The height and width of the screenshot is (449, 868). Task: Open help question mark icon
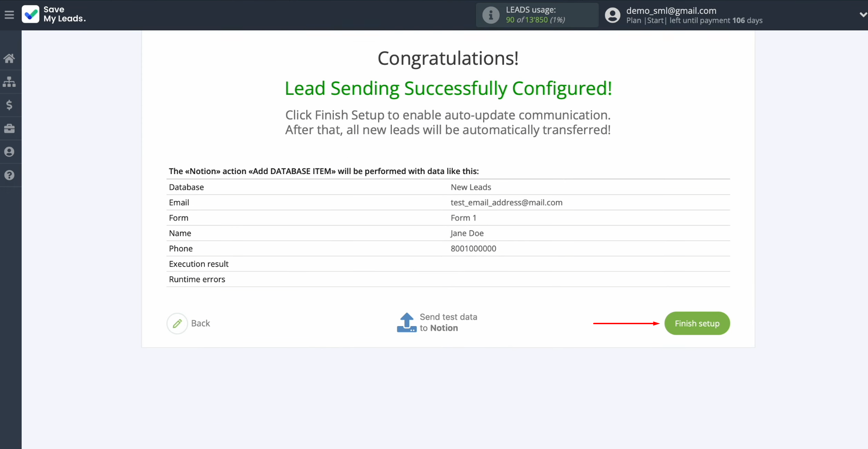(x=9, y=175)
